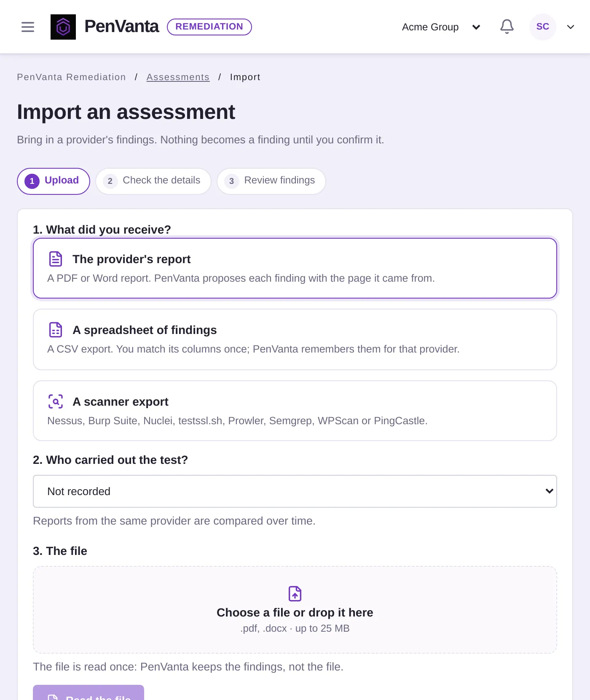The width and height of the screenshot is (590, 700).
Task: Click the PenVanta Remediation breadcrumb
Action: point(71,77)
